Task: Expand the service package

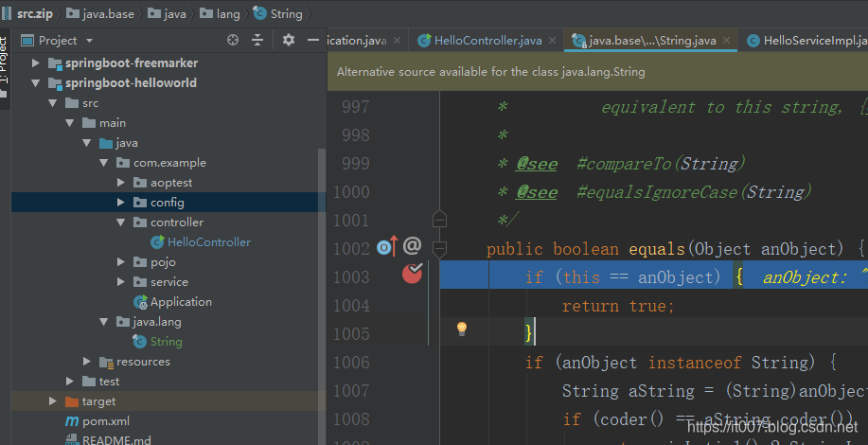Action: (x=121, y=282)
